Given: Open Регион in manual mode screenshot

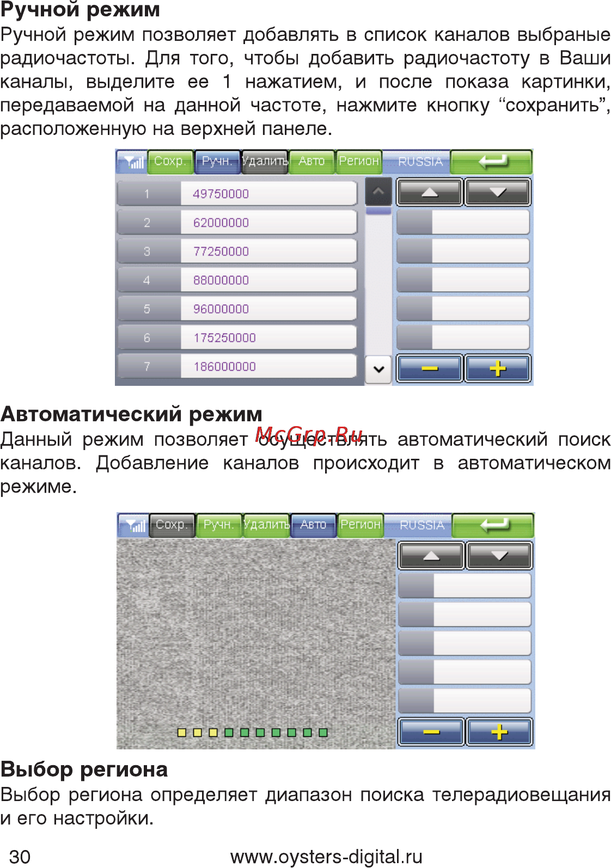Looking at the screenshot, I should (x=359, y=162).
